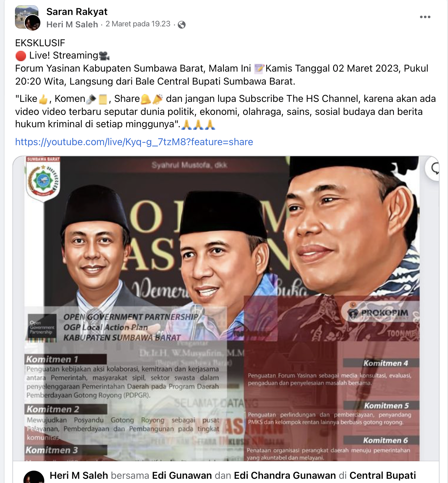Click the Open Government Partnership logo box

click(x=42, y=327)
